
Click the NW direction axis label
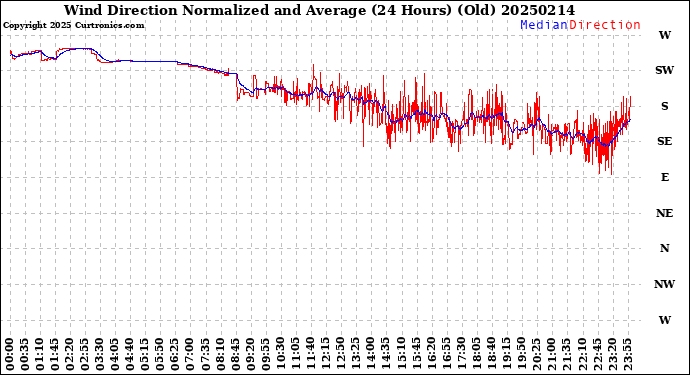click(x=664, y=284)
